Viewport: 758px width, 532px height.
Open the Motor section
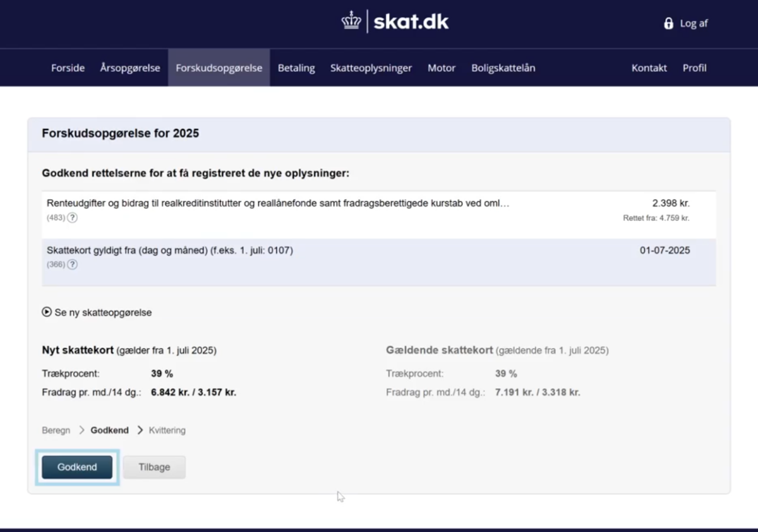(x=442, y=68)
